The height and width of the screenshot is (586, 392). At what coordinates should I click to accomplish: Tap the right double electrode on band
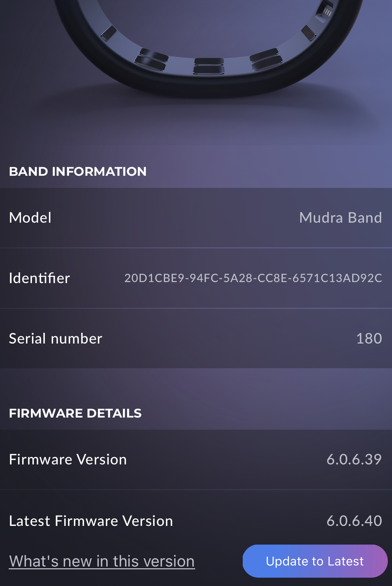click(x=266, y=59)
